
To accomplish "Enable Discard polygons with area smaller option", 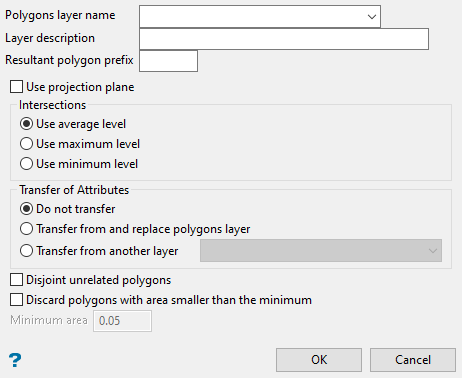I will pos(16,300).
